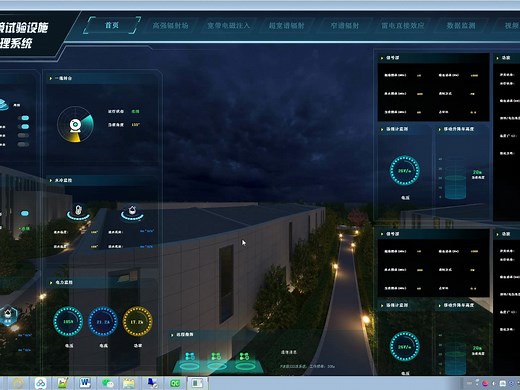Select the active window button in the taskbar
The image size is (520, 390).
coord(197,383)
